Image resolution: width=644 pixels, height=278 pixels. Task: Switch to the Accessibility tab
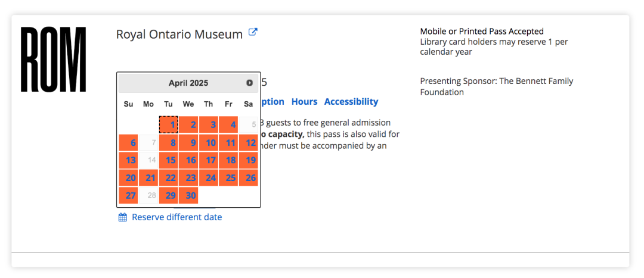click(351, 102)
